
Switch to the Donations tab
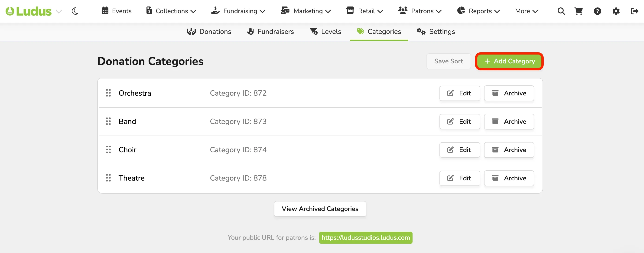(209, 32)
